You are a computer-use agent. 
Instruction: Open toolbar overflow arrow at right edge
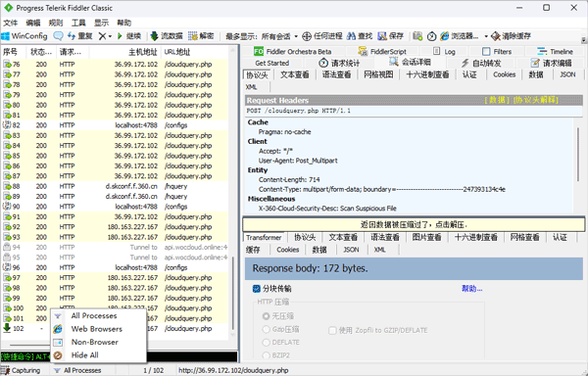click(583, 40)
